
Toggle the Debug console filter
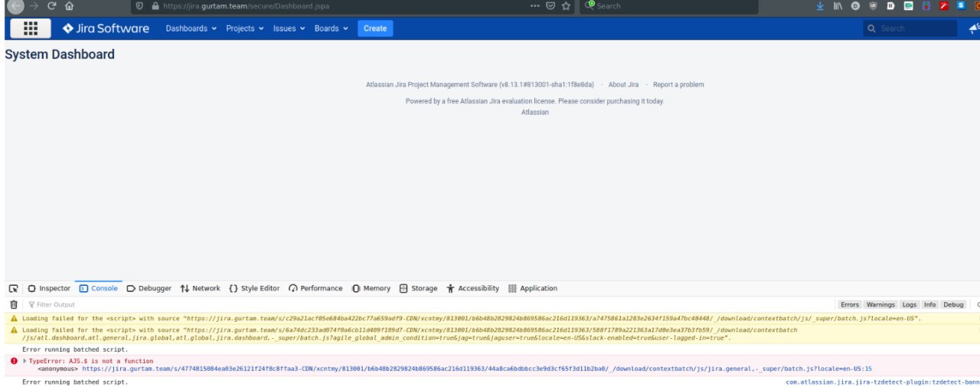953,304
